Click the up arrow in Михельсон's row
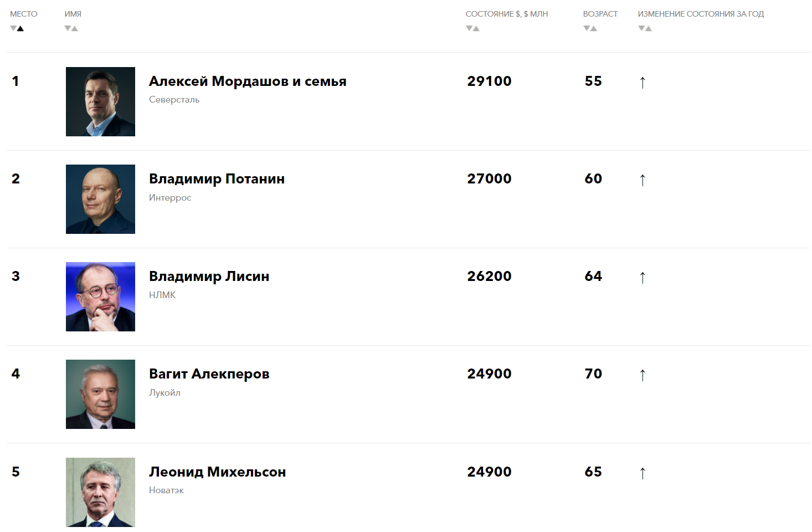This screenshot has width=812, height=532. pos(643,473)
